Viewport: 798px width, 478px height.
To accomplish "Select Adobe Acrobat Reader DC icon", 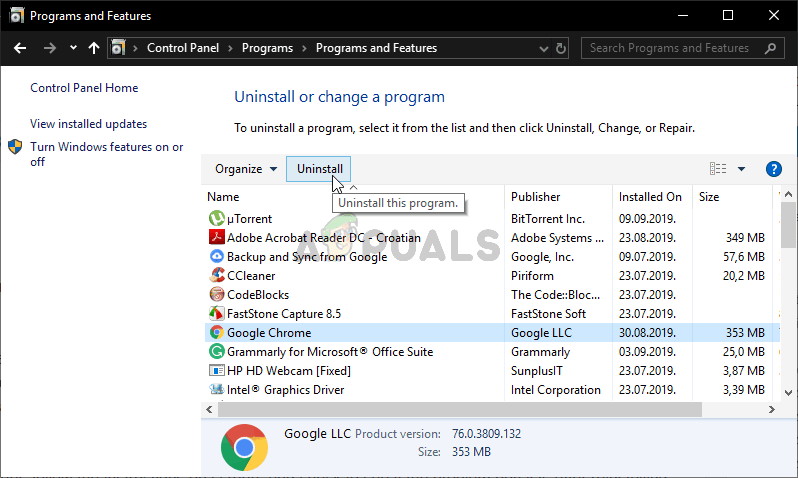I will [217, 237].
